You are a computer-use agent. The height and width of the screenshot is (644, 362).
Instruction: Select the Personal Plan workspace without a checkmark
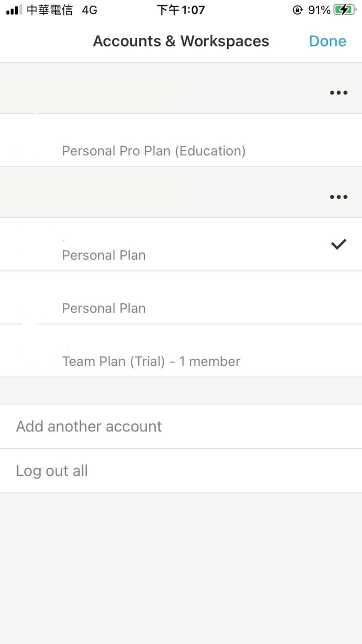point(104,307)
